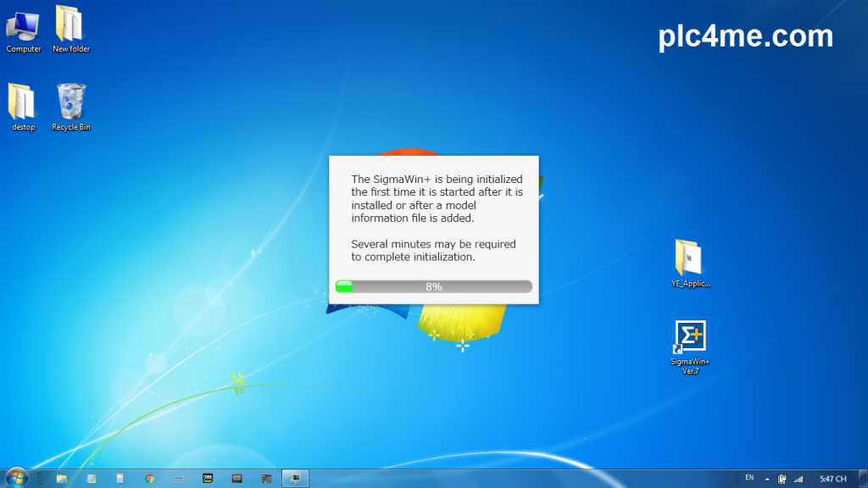Viewport: 868px width, 488px height.
Task: Click the network signal tray icon
Action: coord(798,479)
